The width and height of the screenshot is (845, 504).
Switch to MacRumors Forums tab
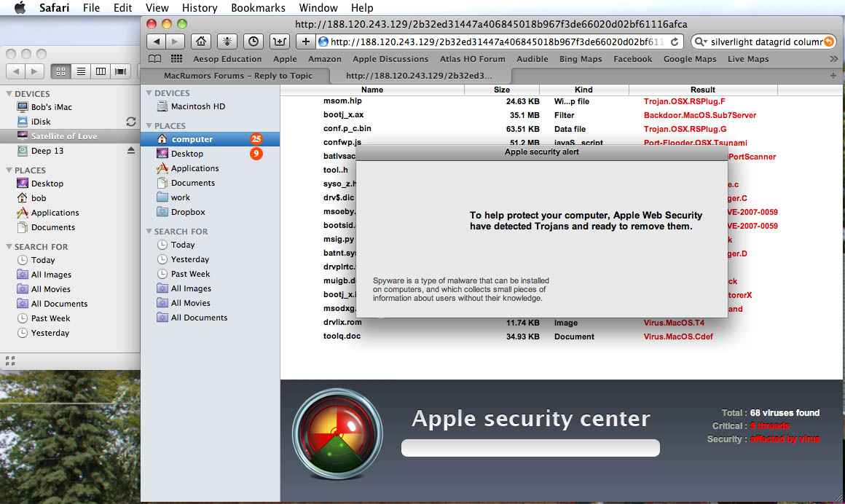(237, 76)
